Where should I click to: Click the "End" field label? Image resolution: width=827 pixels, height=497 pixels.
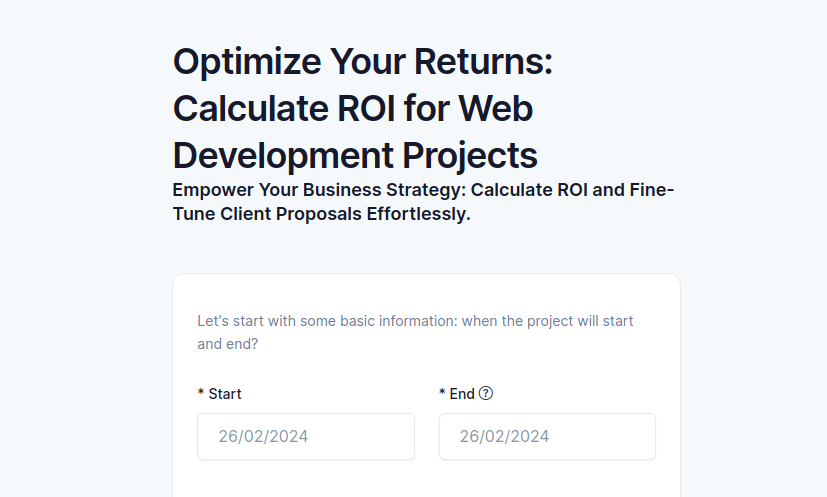coord(462,394)
